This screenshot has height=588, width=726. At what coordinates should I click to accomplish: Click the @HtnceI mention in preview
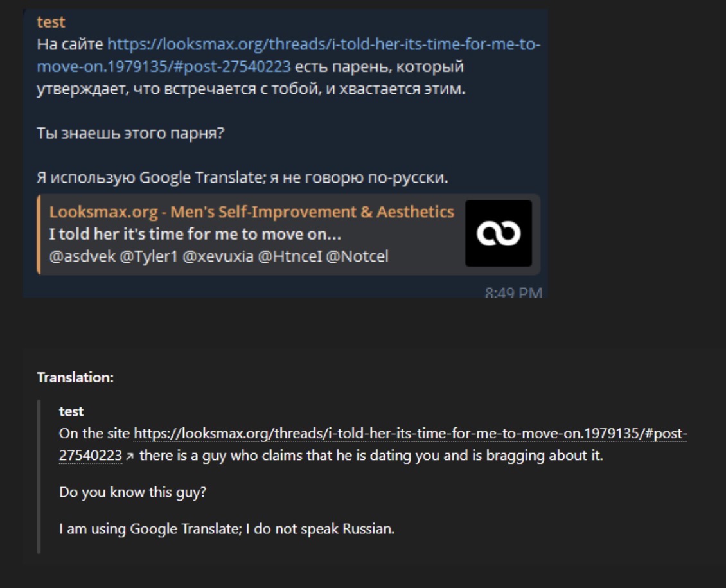(x=290, y=256)
